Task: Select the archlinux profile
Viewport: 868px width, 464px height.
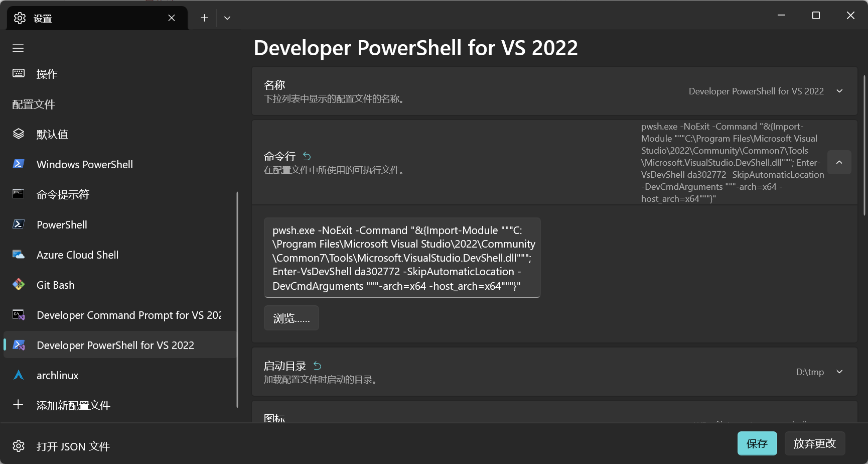Action: click(119, 375)
